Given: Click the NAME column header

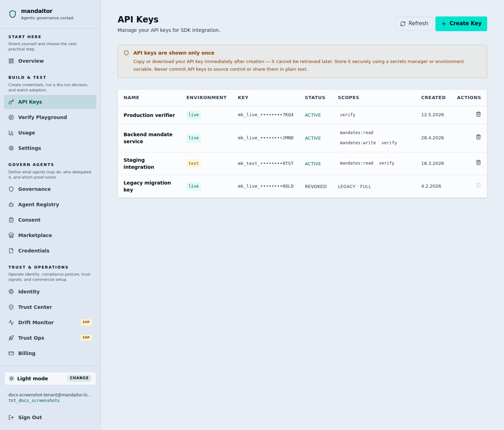Looking at the screenshot, I should point(131,98).
